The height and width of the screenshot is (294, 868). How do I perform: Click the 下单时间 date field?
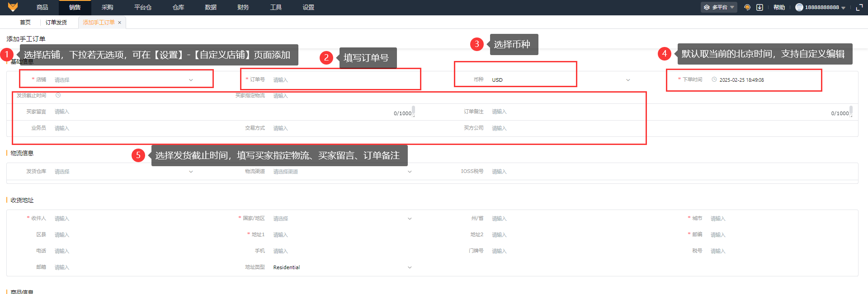780,80
